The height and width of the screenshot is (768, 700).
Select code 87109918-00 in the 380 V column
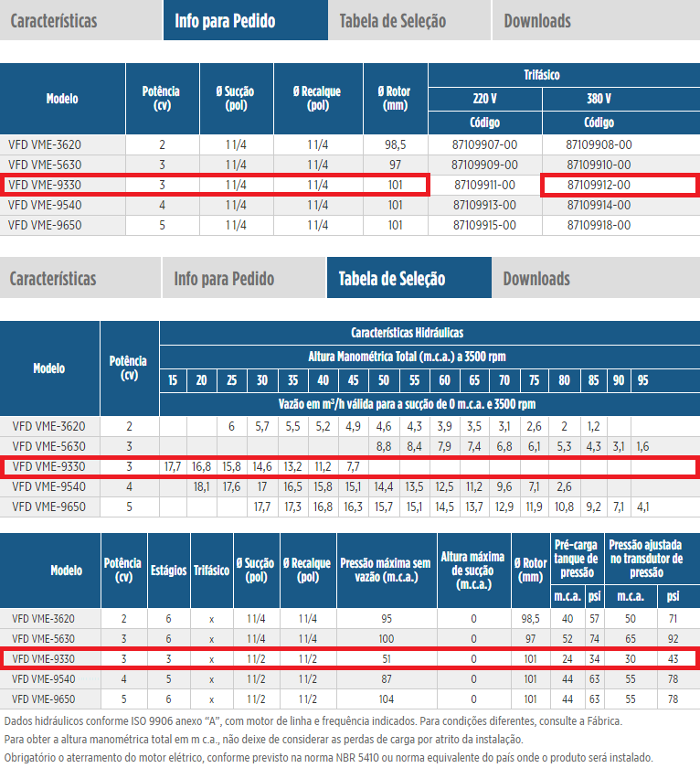599,225
